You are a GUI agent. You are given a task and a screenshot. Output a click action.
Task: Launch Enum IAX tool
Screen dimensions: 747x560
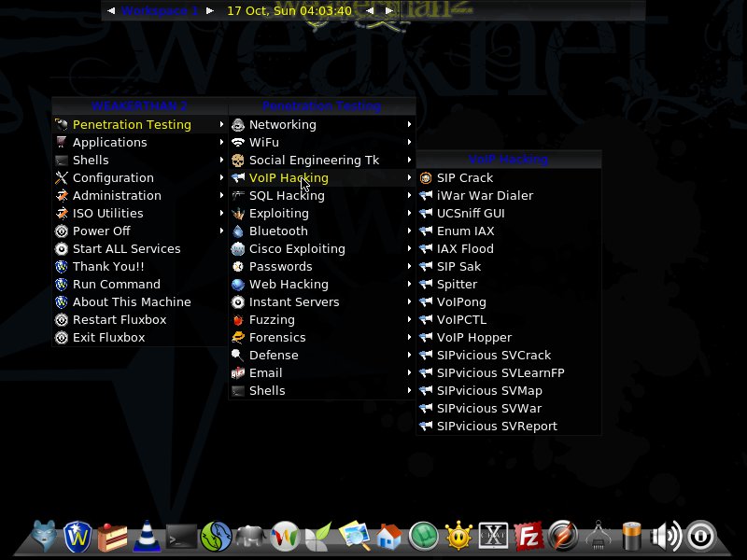tap(509, 231)
